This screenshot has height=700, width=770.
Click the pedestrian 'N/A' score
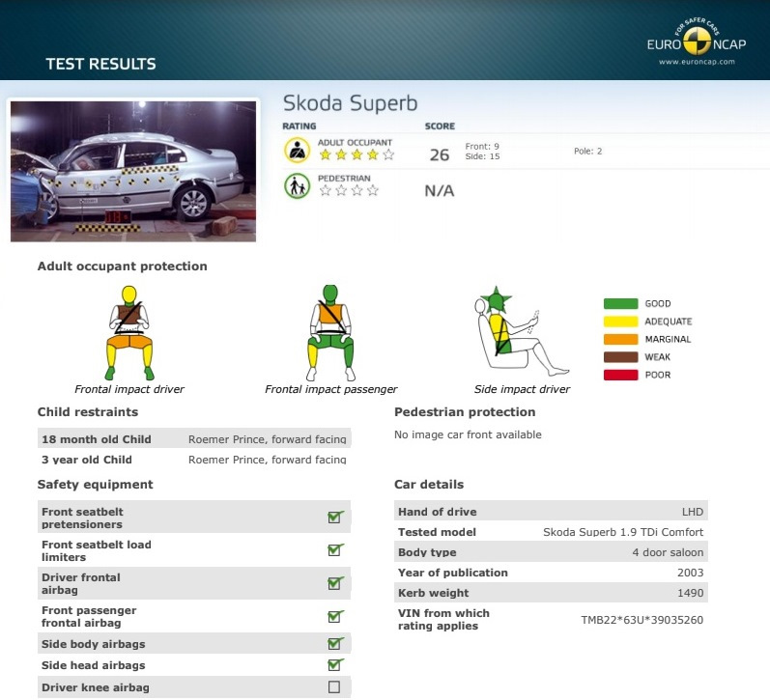[440, 190]
